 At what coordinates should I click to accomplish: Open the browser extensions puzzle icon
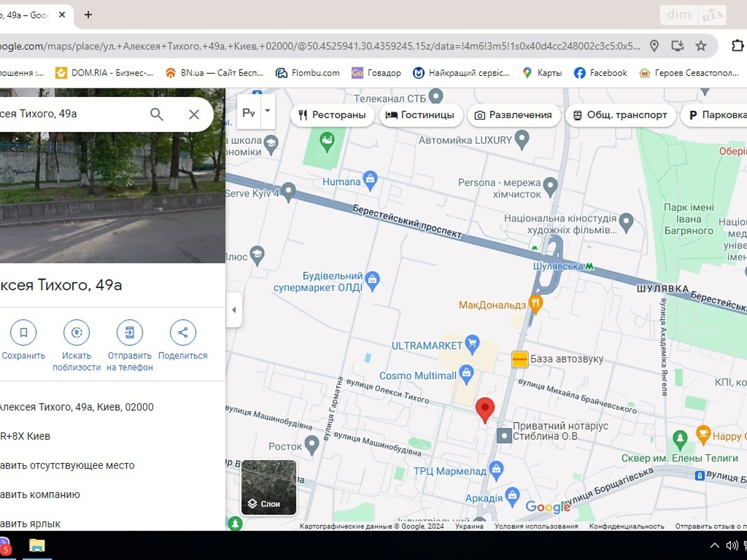(737, 46)
